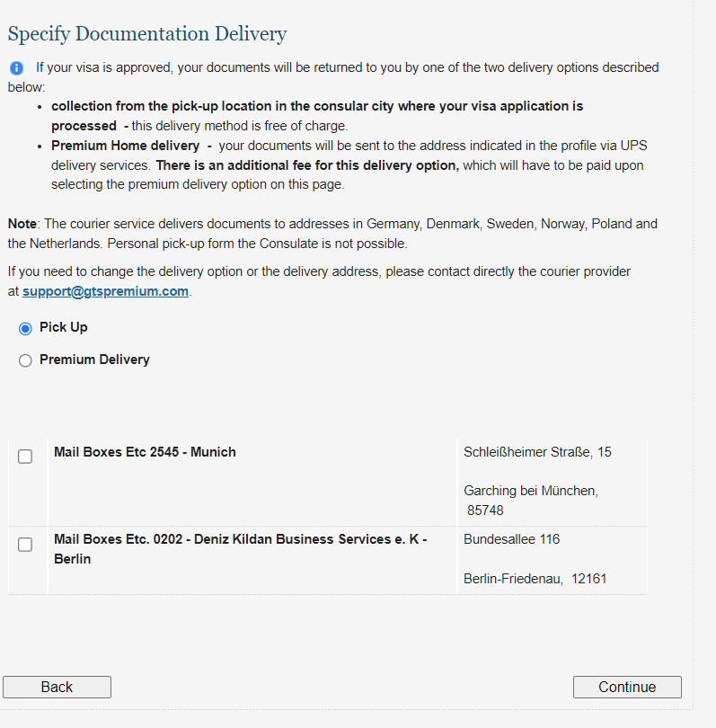This screenshot has height=728, width=716.
Task: Click the Schleißheimer Straße, 15 address
Action: point(537,452)
